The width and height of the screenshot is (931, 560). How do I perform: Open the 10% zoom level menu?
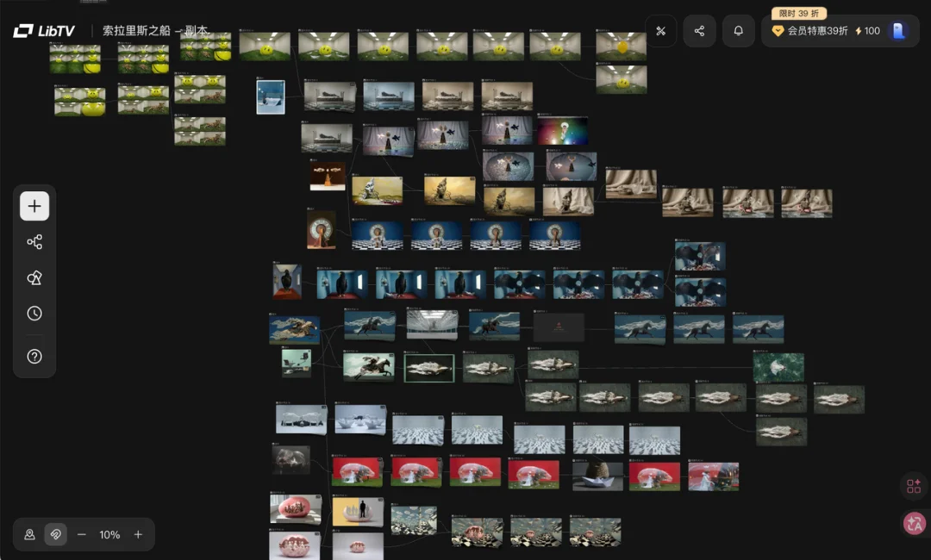[109, 534]
